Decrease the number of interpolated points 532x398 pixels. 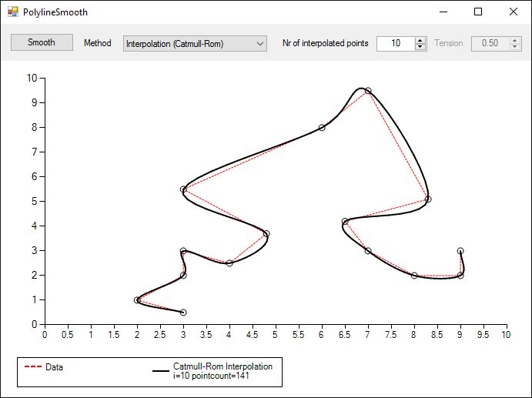coord(420,47)
